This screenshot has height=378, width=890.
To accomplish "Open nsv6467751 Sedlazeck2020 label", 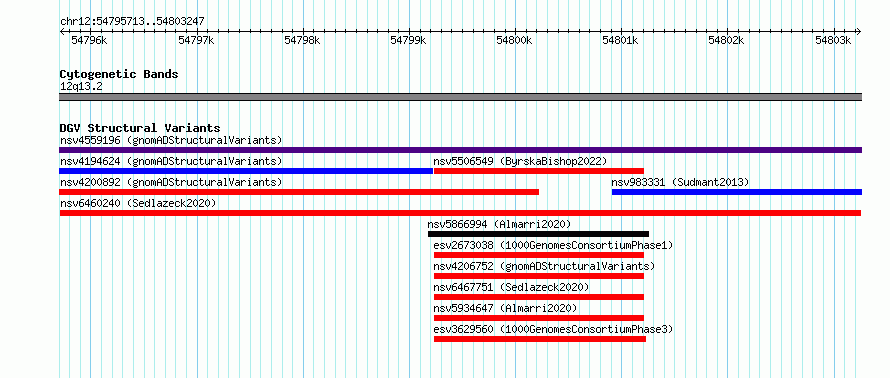I will 511,287.
